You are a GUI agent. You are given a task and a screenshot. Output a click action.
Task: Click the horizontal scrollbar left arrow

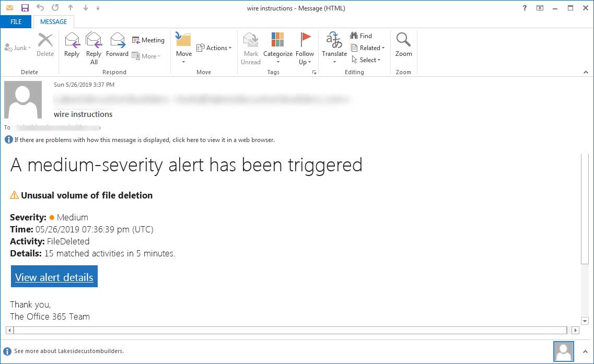coord(9,330)
